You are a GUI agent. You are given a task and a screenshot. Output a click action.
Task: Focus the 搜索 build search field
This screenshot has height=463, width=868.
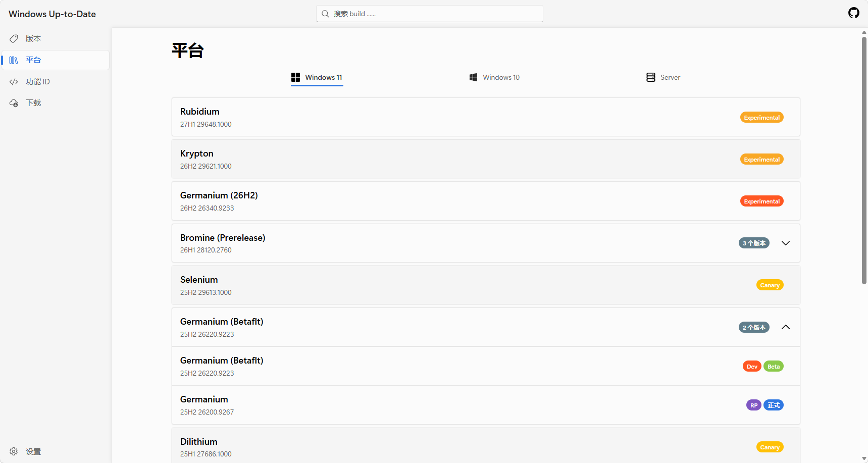430,14
